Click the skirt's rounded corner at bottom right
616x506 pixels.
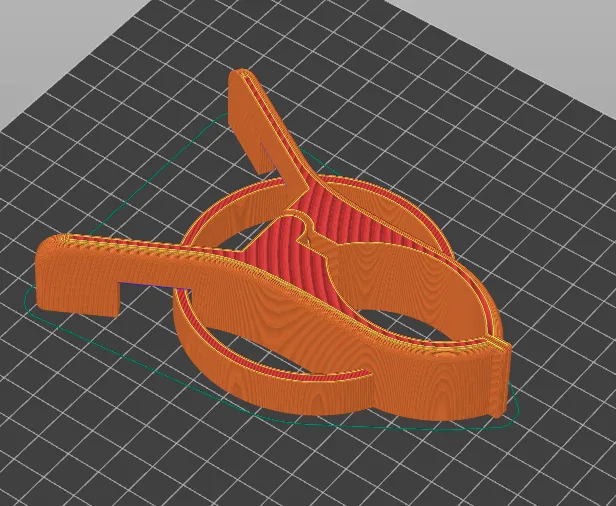click(513, 416)
